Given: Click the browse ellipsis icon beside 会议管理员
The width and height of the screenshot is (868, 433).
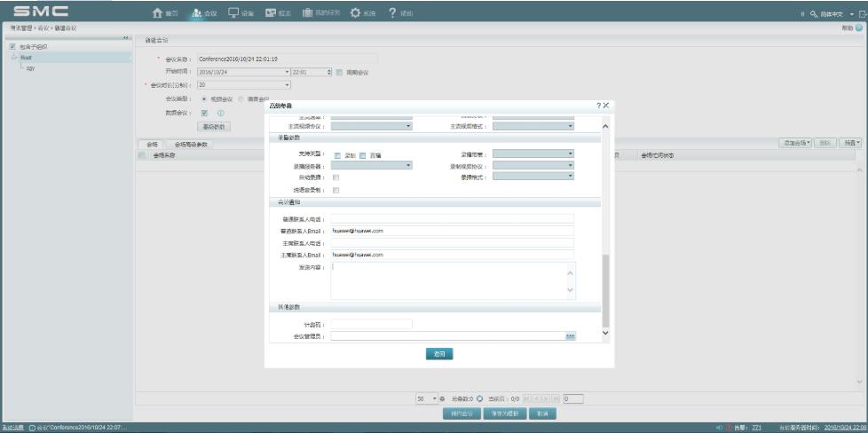Looking at the screenshot, I should point(571,336).
